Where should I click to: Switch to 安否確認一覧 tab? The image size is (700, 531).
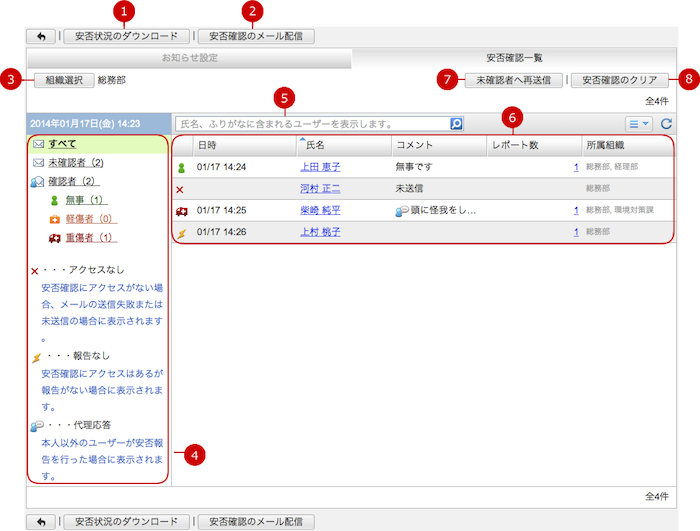tap(514, 58)
